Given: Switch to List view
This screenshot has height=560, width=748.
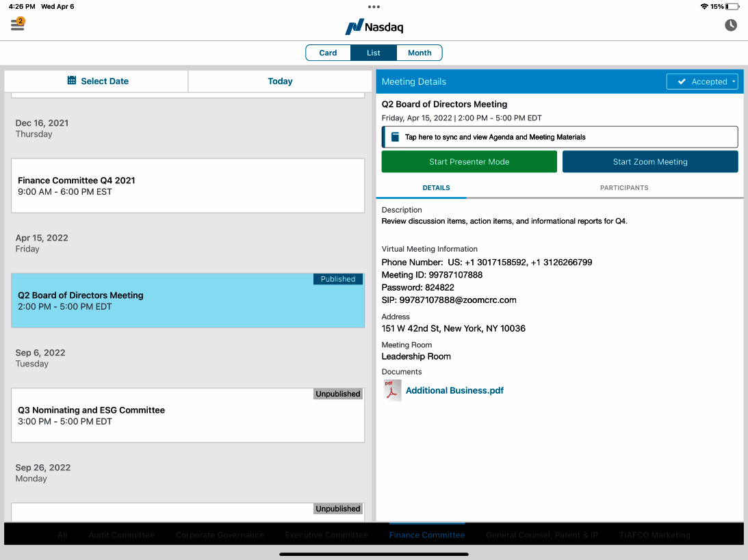Looking at the screenshot, I should (374, 53).
